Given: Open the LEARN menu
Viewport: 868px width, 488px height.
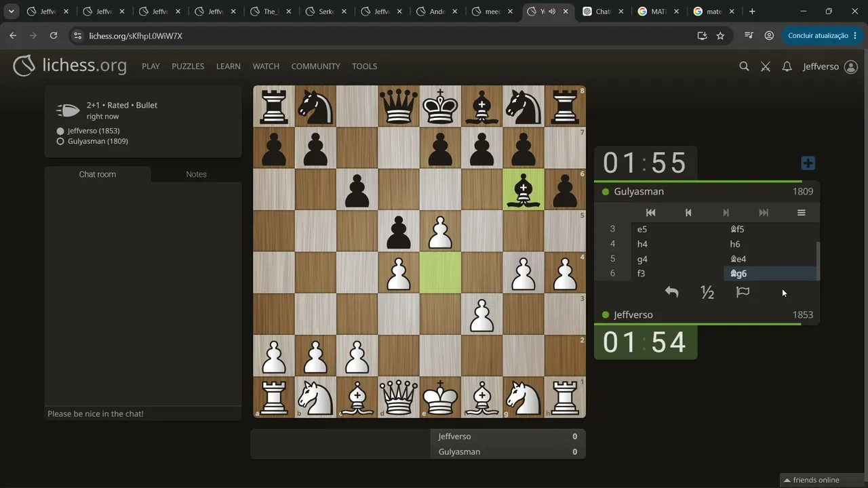Looking at the screenshot, I should pos(229,66).
